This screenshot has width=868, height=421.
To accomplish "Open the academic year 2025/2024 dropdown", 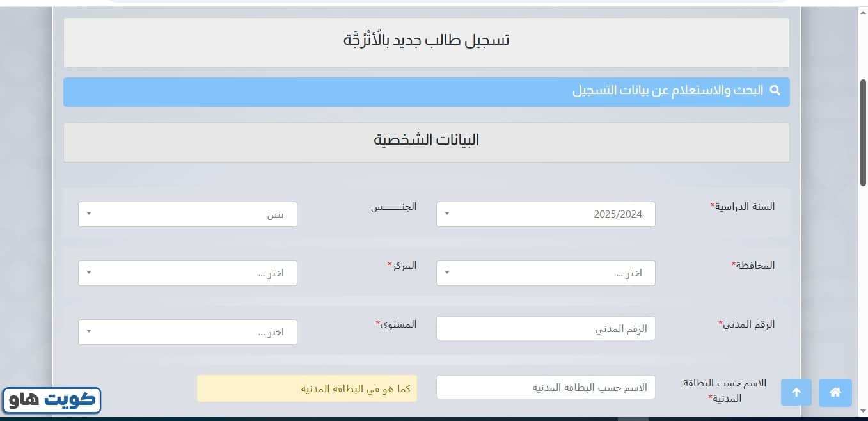I will 546,214.
